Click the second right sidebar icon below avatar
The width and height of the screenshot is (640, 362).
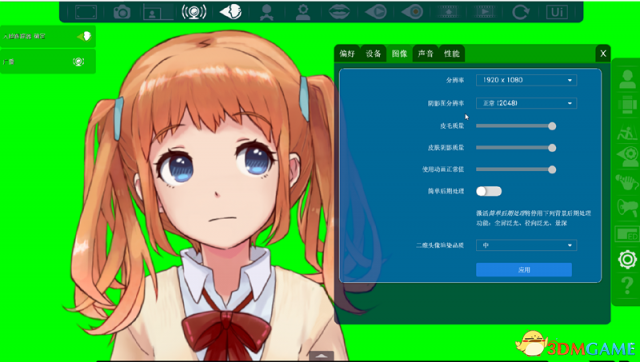(x=627, y=105)
